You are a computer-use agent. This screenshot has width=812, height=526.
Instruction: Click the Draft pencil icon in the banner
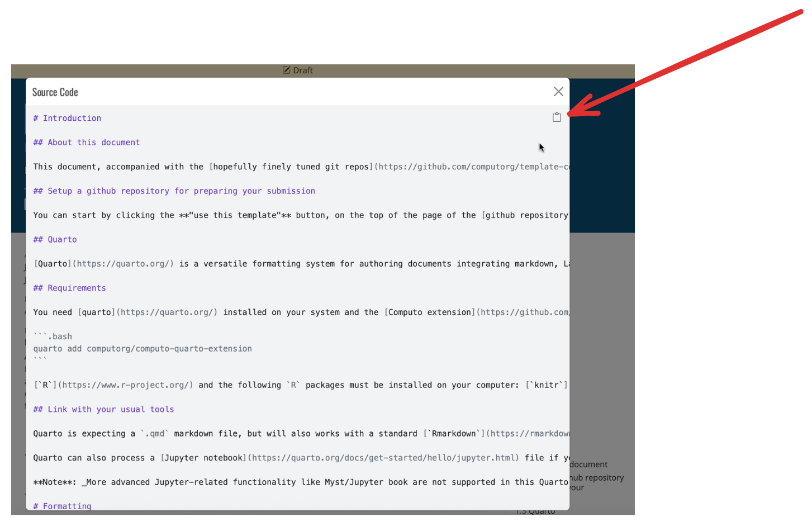click(x=287, y=70)
